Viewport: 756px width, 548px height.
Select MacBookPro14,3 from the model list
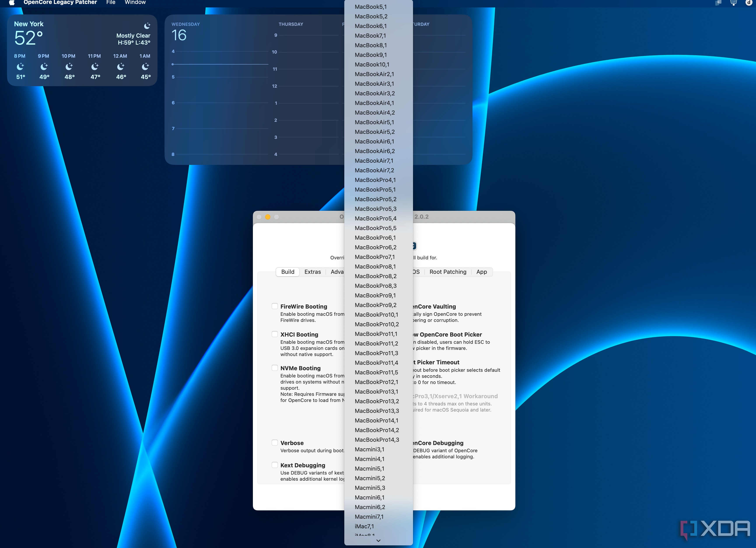pyautogui.click(x=378, y=440)
